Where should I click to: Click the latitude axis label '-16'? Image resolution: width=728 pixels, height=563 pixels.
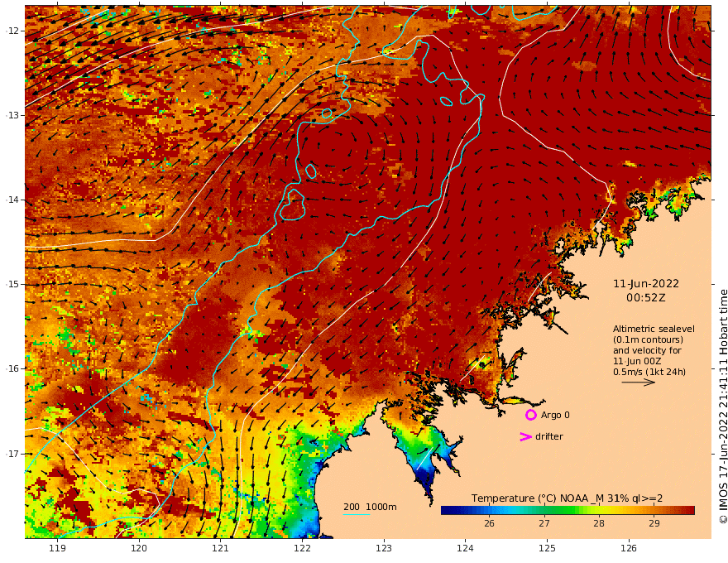click(x=12, y=368)
